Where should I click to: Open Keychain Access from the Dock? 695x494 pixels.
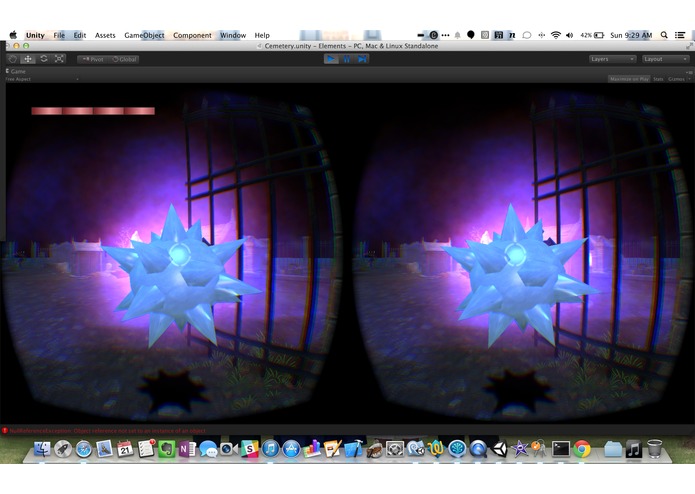(539, 449)
